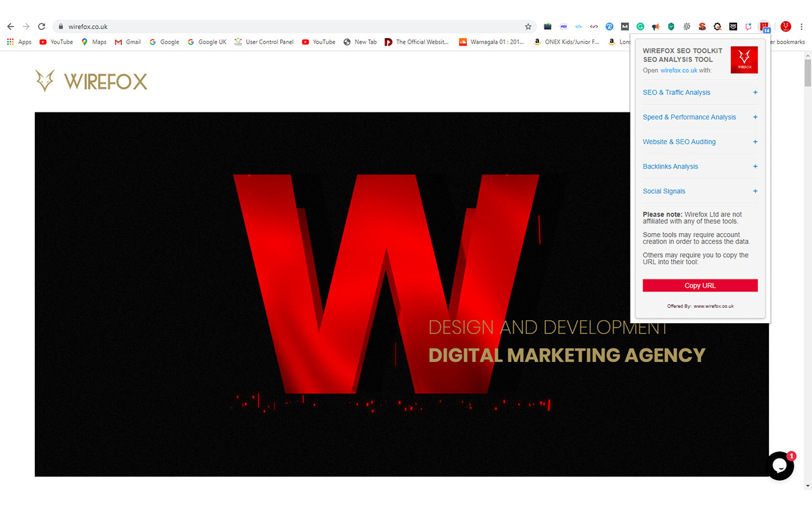Screen dimensions: 812x508
Task: Open The Official Websit... bookmark
Action: point(417,42)
